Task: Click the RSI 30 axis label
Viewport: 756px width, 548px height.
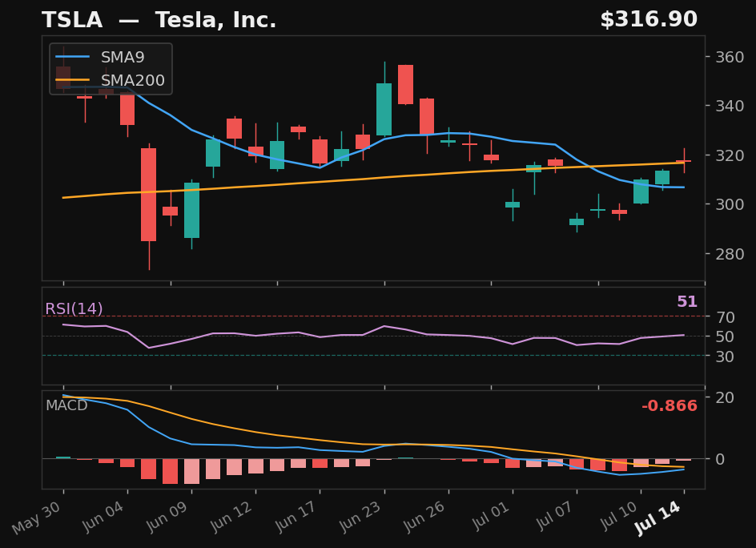Action: [x=725, y=357]
